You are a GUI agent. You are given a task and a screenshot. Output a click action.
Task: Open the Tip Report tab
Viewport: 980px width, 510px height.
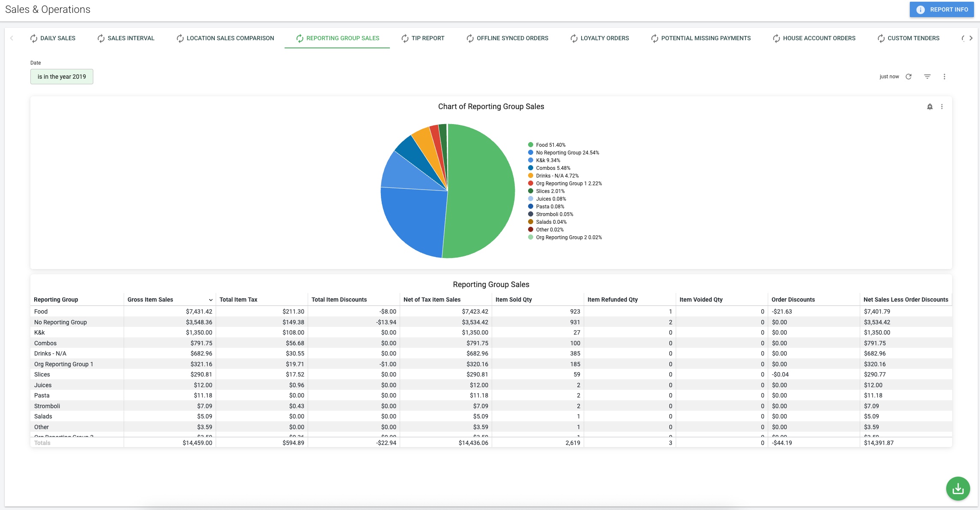point(423,38)
